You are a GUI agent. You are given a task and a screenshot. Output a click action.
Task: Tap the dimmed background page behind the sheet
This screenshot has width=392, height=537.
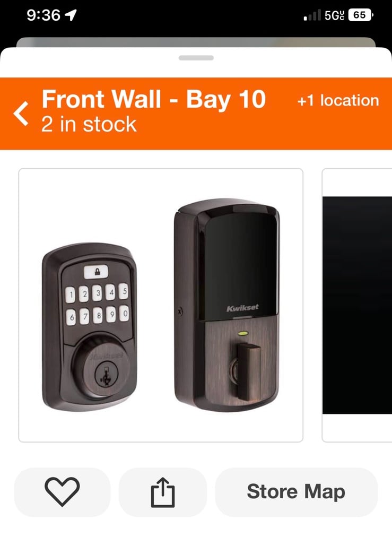196,42
